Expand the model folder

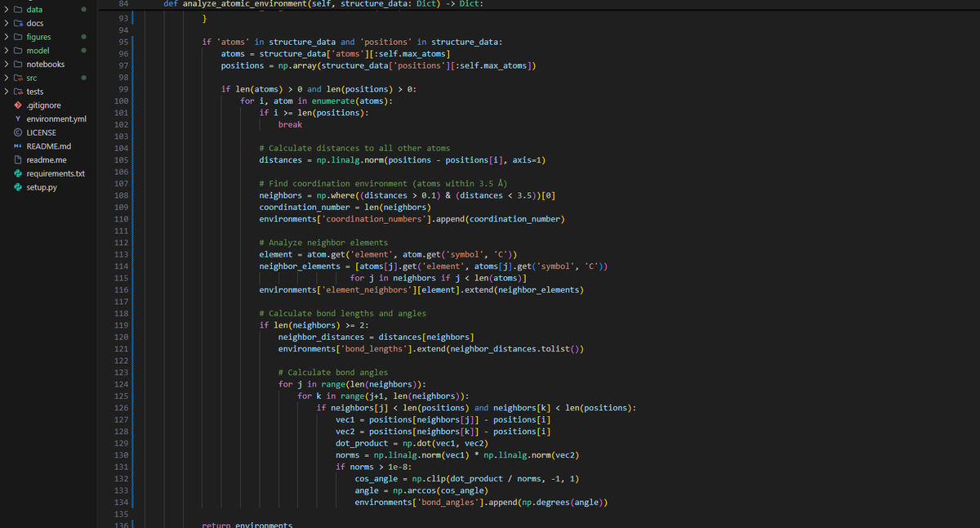(7, 50)
